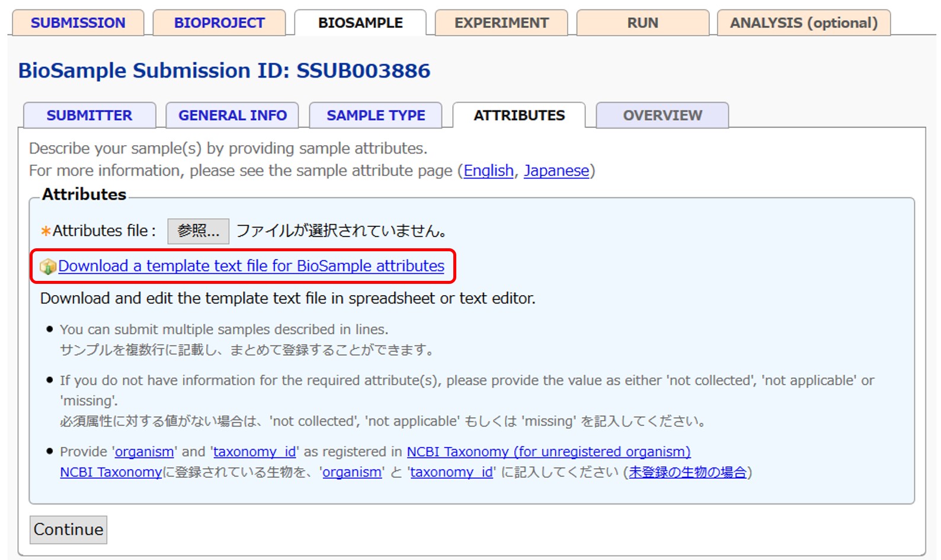Open the ANALYSIS (optional) tab

[x=804, y=23]
